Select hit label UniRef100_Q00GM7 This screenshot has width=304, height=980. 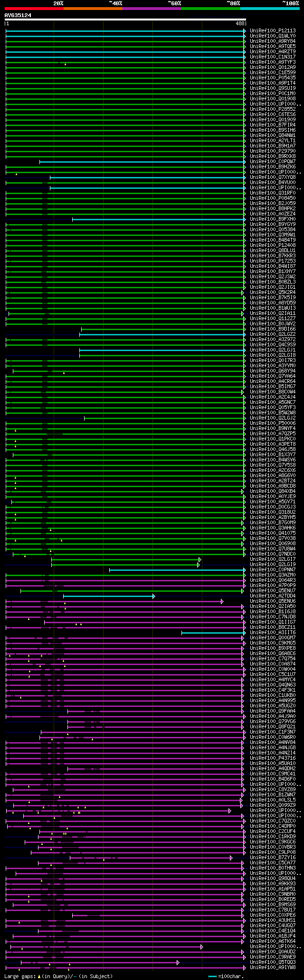pos(273,637)
